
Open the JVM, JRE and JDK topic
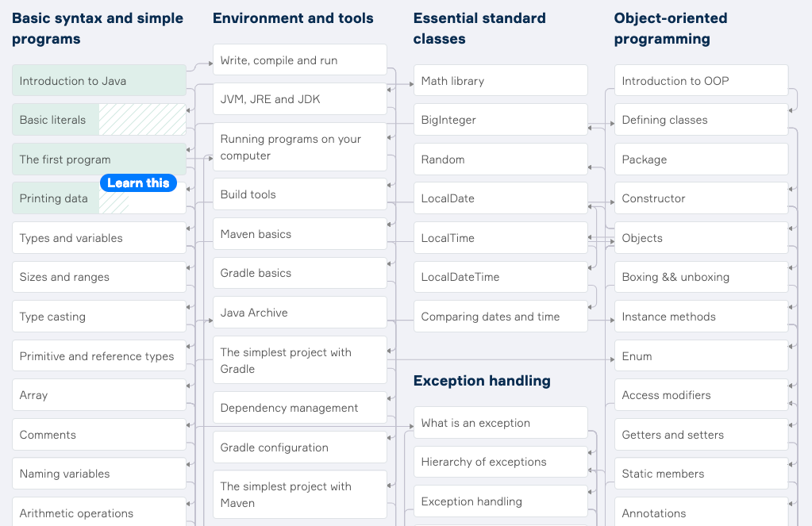(x=299, y=98)
